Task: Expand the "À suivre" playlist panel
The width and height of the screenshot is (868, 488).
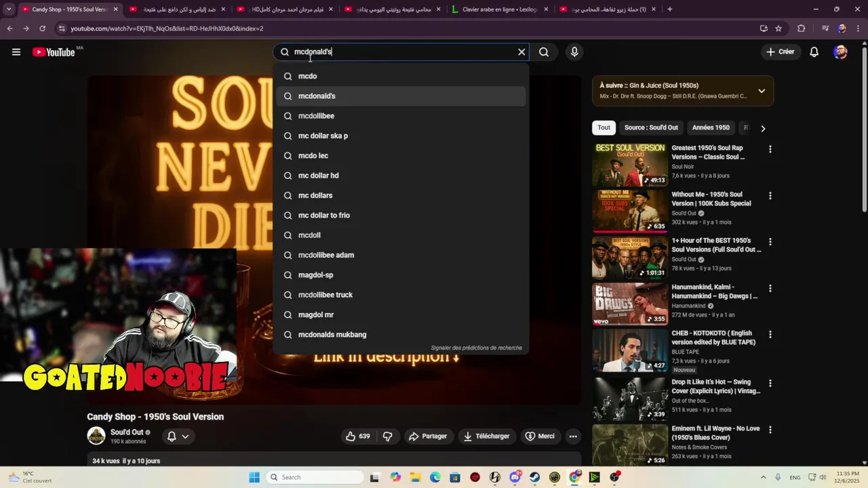Action: 762,91
